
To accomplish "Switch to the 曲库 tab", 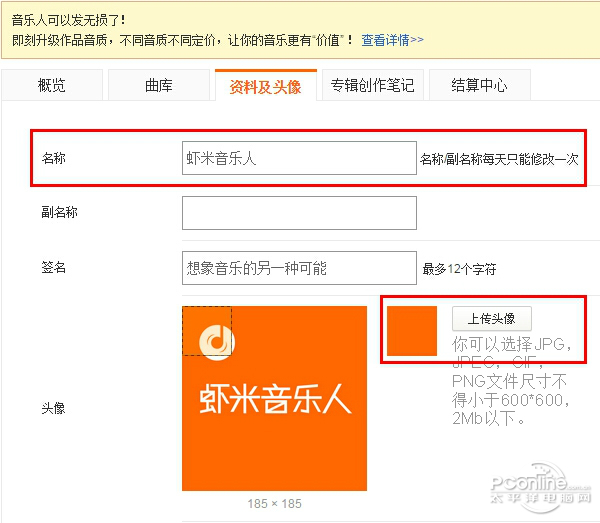I will [159, 85].
